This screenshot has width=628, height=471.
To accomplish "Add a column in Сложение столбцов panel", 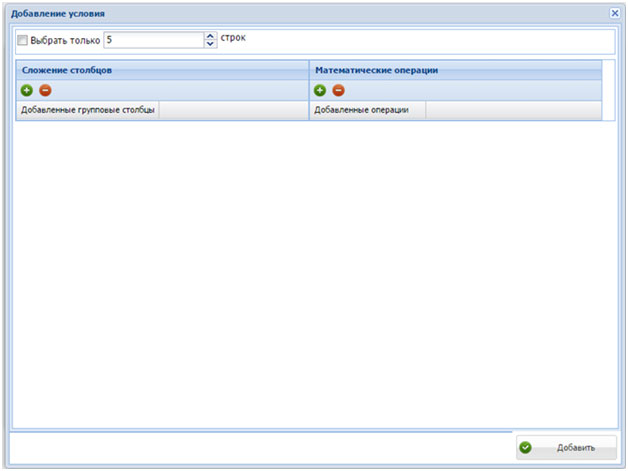I will (x=27, y=91).
